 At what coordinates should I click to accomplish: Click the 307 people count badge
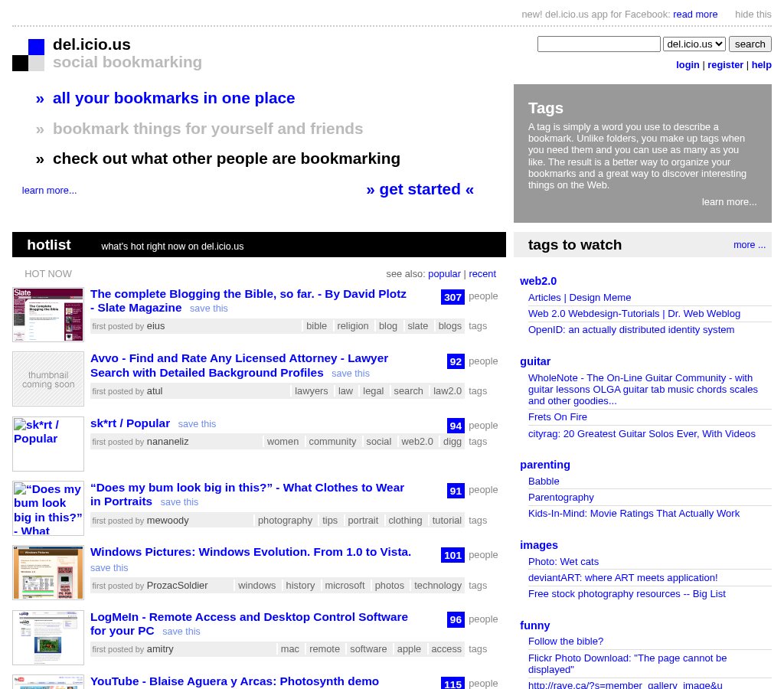click(452, 297)
